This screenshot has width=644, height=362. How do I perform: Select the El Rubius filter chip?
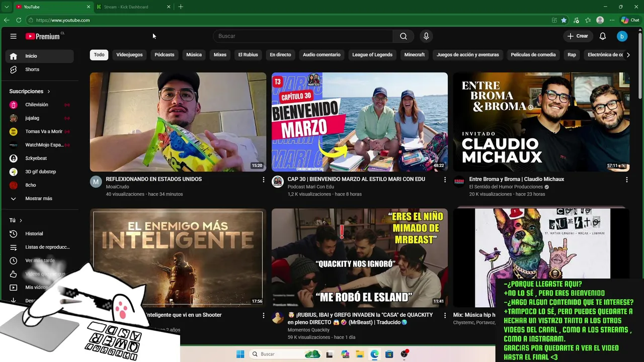tap(248, 55)
